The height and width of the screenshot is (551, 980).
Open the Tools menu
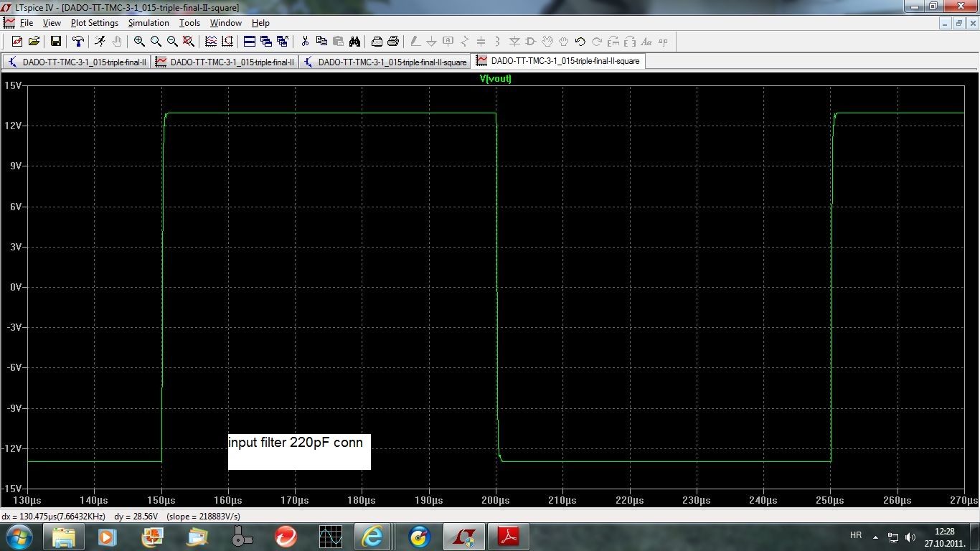coord(189,23)
